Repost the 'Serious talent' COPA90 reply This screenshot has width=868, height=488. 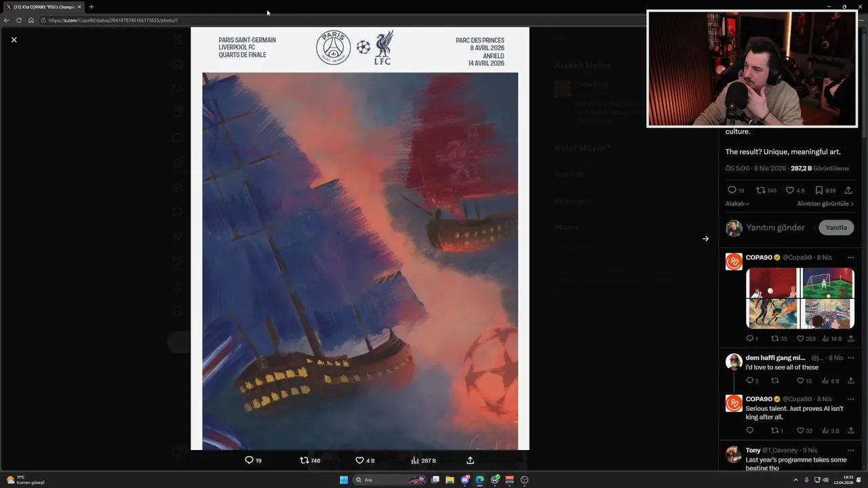pyautogui.click(x=774, y=430)
